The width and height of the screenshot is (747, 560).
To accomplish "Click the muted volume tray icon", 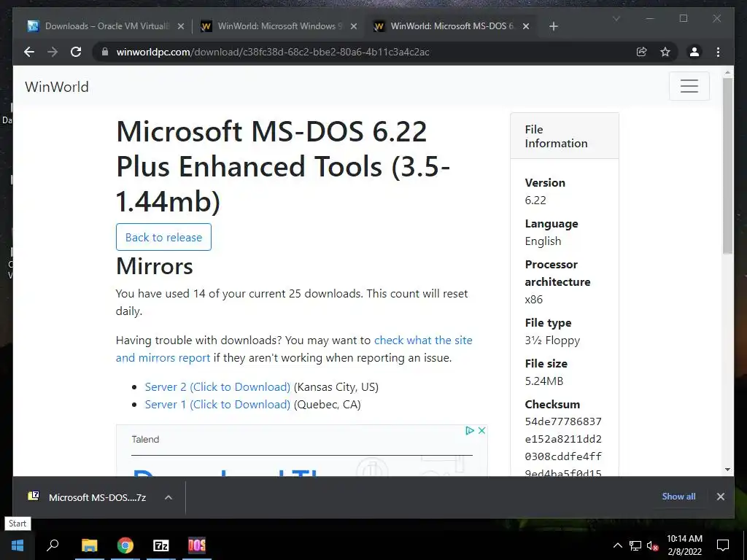I will [652, 545].
